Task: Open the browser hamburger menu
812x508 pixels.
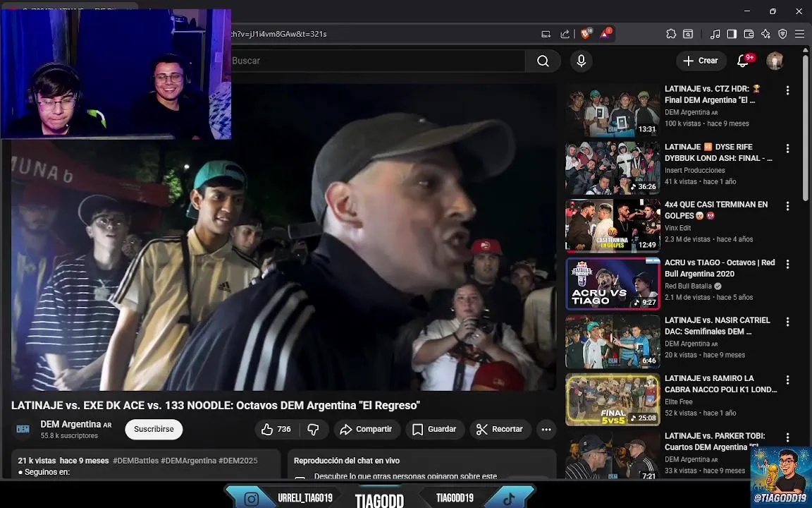Action: 799,34
